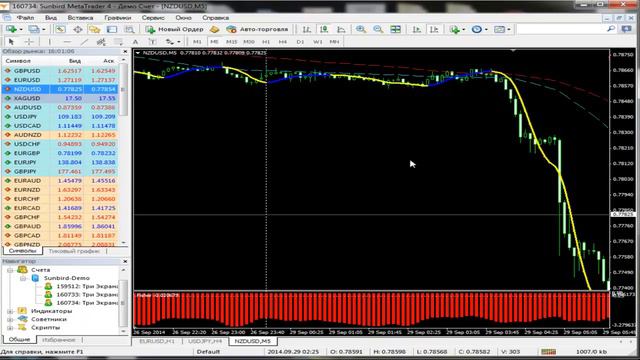
Task: Open the New Chart dropdown arrow
Action: 21,29
